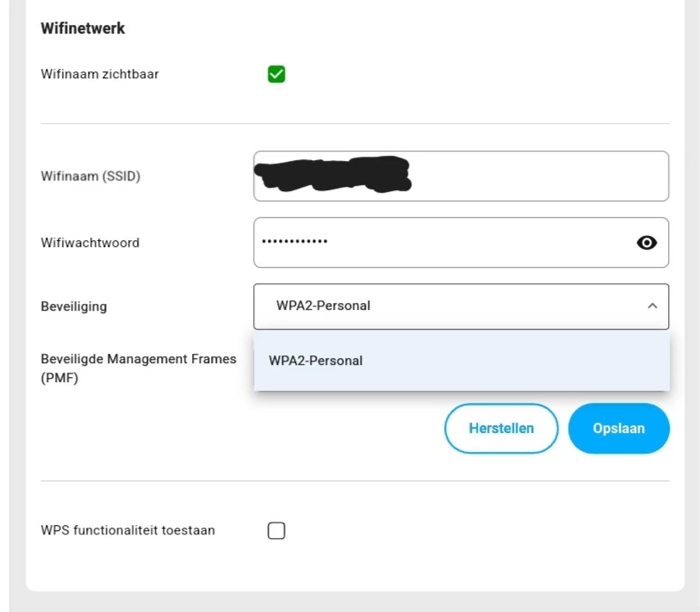This screenshot has height=612, width=700.
Task: Click the Beveiliging combo box selected value
Action: pos(323,306)
